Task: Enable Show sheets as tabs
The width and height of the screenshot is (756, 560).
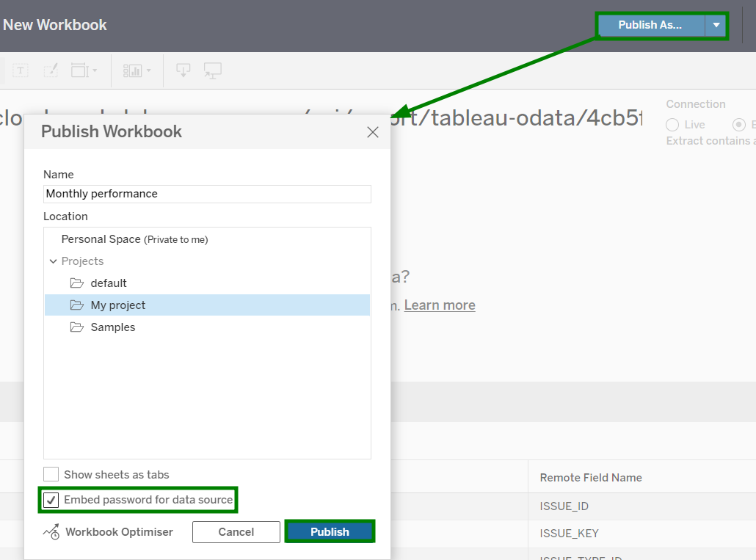Action: click(51, 475)
